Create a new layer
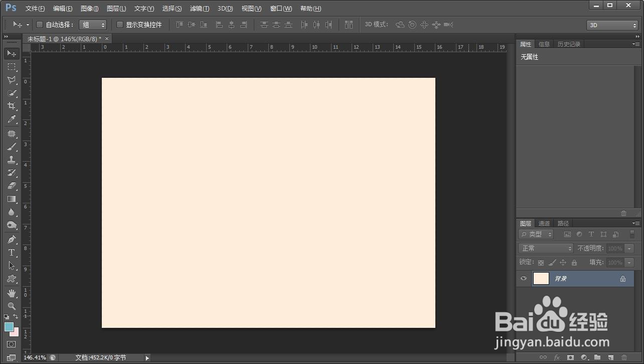 coord(610,357)
